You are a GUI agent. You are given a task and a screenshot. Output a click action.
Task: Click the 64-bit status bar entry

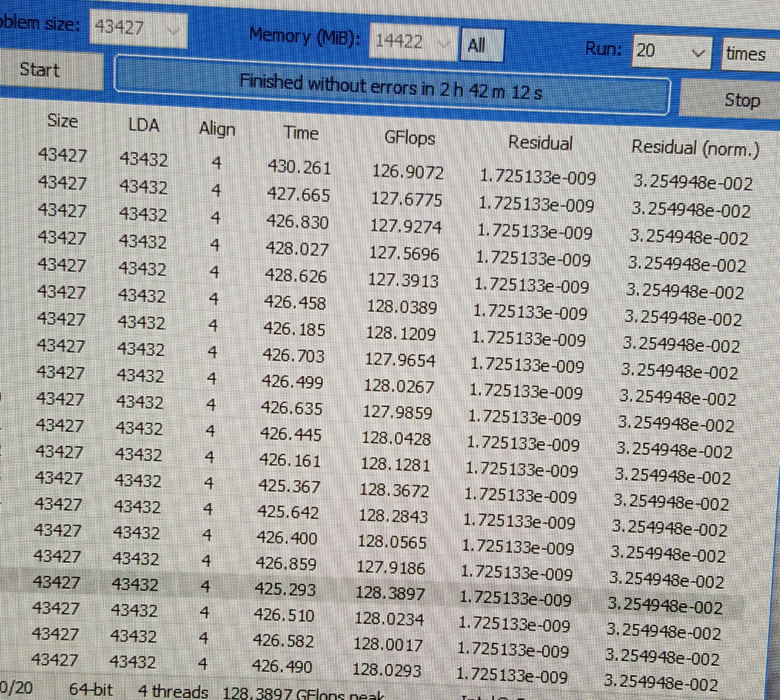[x=91, y=689]
